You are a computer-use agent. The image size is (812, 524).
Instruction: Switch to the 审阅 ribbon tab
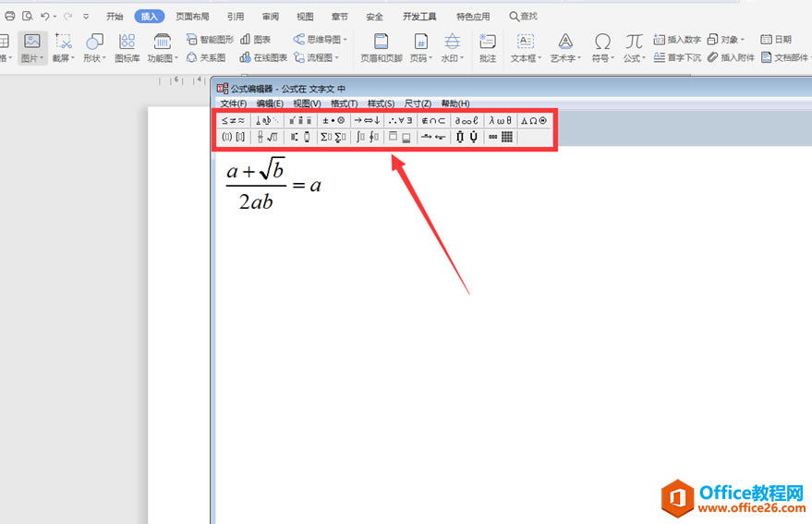pos(271,17)
